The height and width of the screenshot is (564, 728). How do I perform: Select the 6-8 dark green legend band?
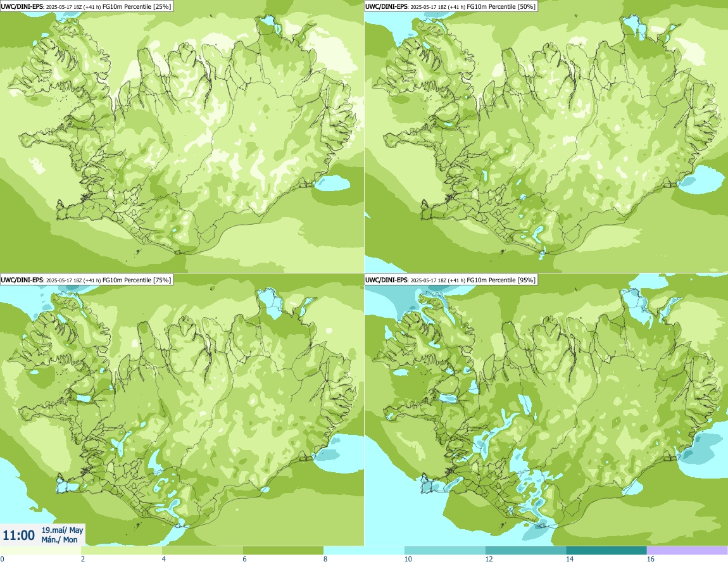[283, 550]
